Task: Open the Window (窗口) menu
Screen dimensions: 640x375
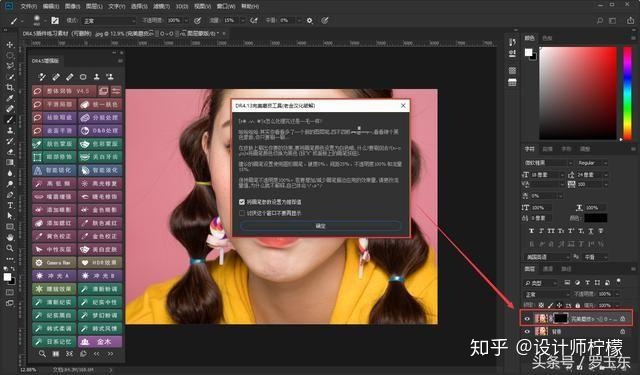Action: pos(226,7)
